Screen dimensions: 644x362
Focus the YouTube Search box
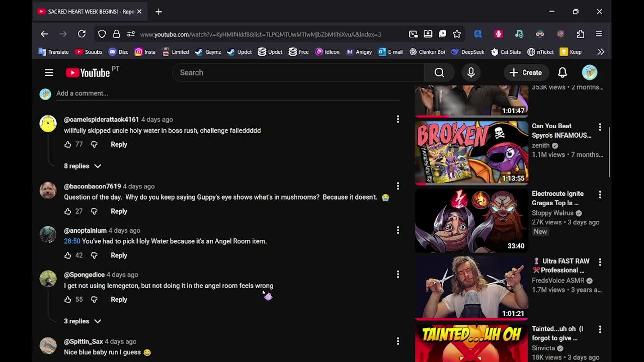[298, 73]
